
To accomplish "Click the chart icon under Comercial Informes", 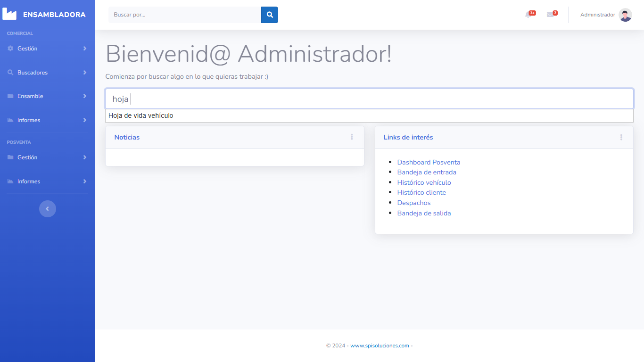I will click(x=10, y=120).
